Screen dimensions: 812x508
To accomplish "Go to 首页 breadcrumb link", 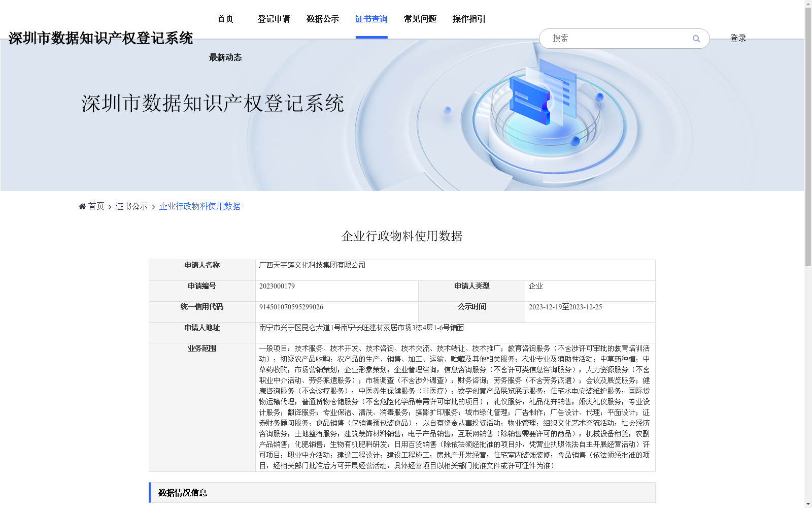I will (x=96, y=206).
